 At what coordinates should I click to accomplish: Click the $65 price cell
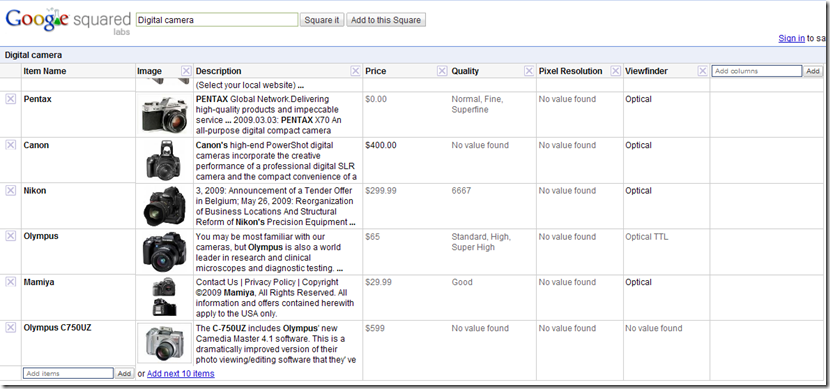point(373,237)
